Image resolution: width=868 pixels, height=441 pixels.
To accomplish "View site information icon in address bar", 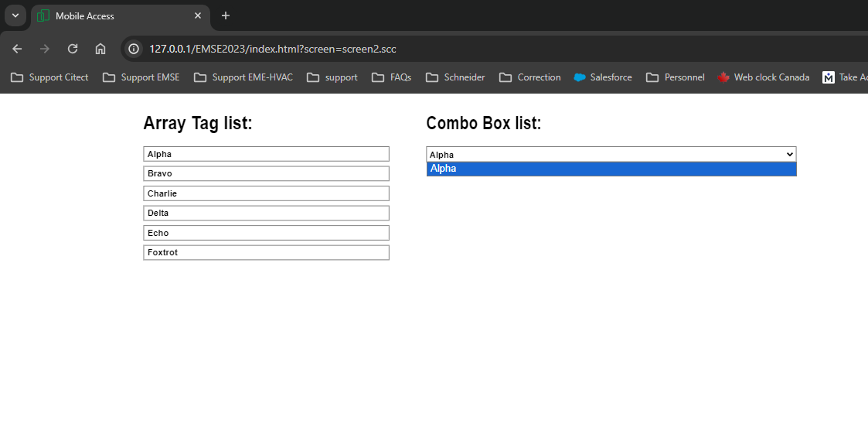I will [x=134, y=49].
